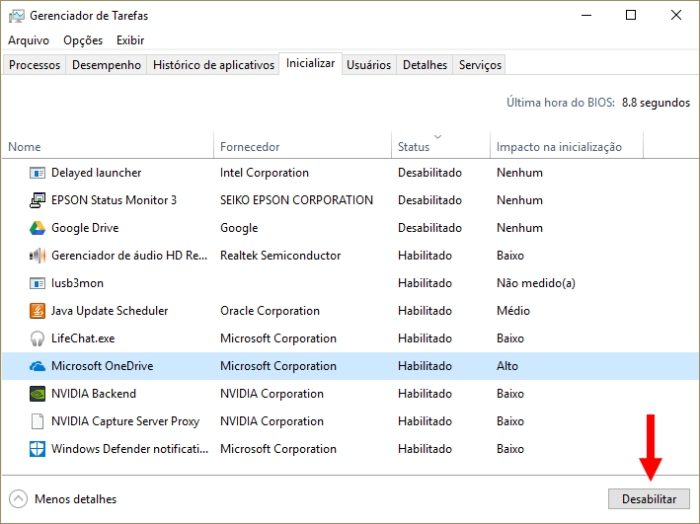
Task: Click the NVIDIA Backend icon
Action: coord(37,394)
